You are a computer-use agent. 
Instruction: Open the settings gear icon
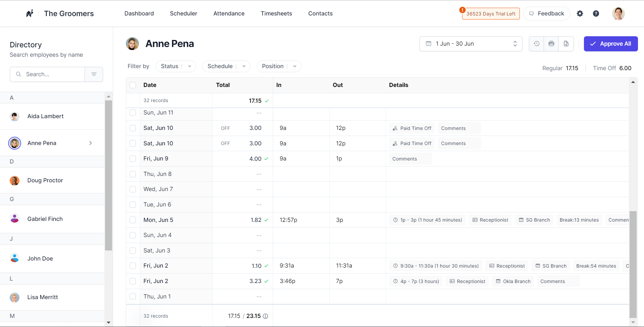580,13
